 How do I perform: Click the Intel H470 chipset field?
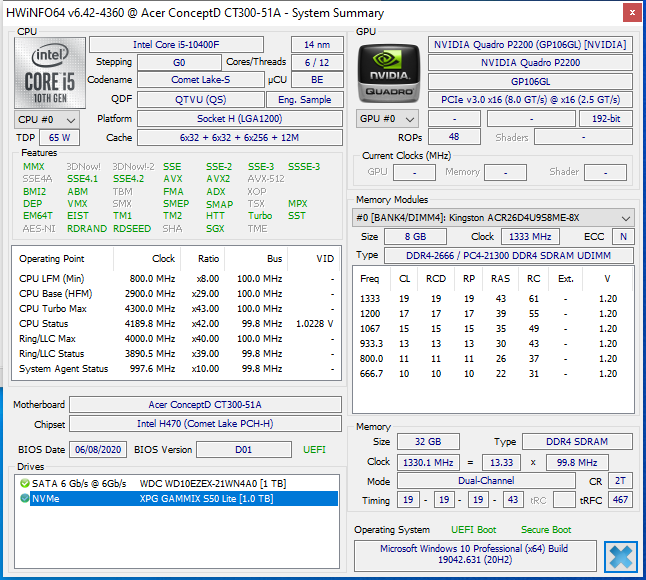205,425
